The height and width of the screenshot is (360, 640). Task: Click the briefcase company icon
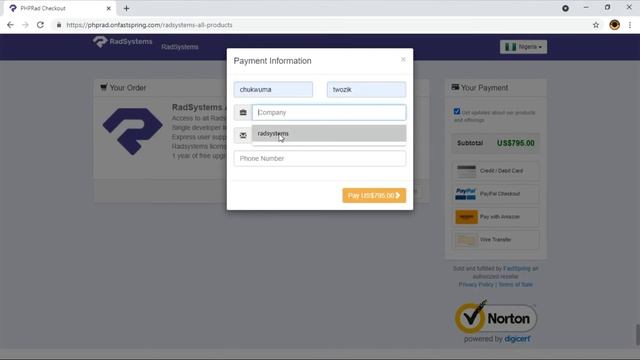243,113
